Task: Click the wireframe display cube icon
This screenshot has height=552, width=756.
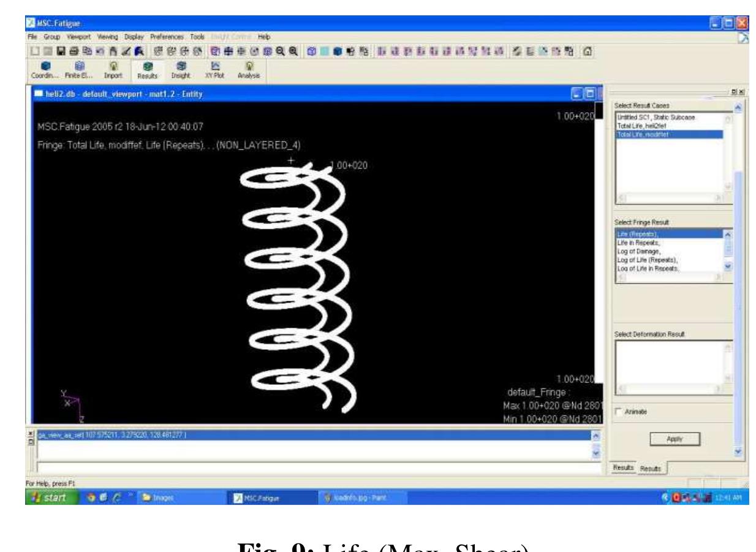Action: pyautogui.click(x=311, y=52)
